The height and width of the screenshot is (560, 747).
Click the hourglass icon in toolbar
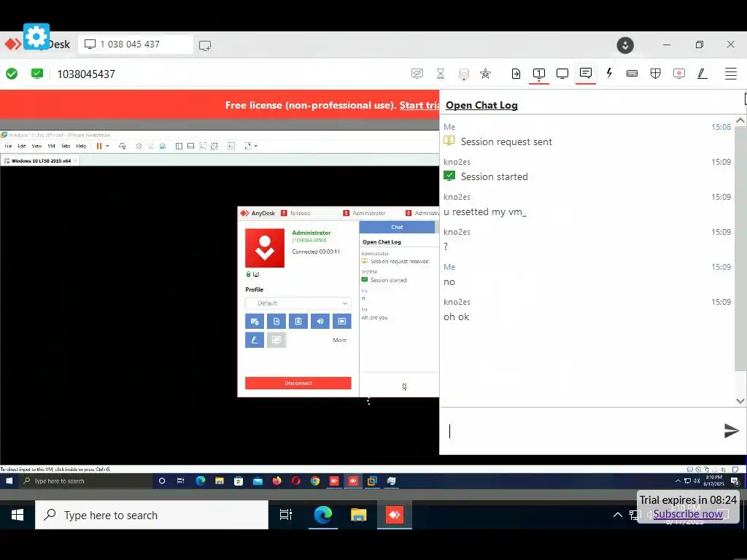(x=441, y=74)
